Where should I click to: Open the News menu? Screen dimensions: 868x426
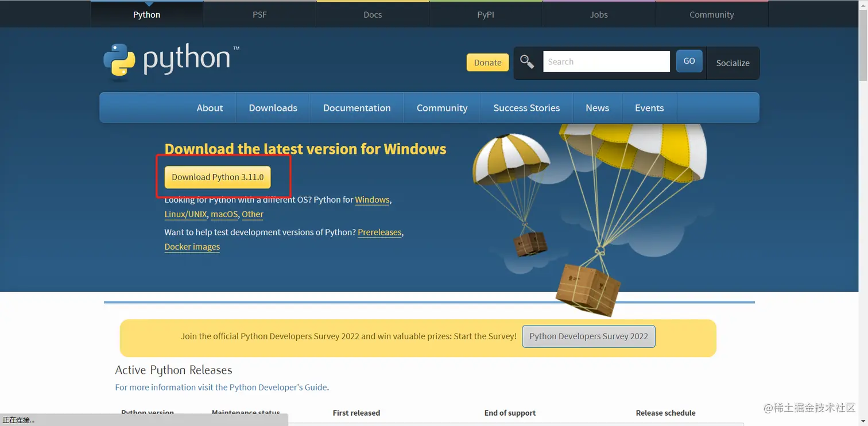click(x=598, y=108)
